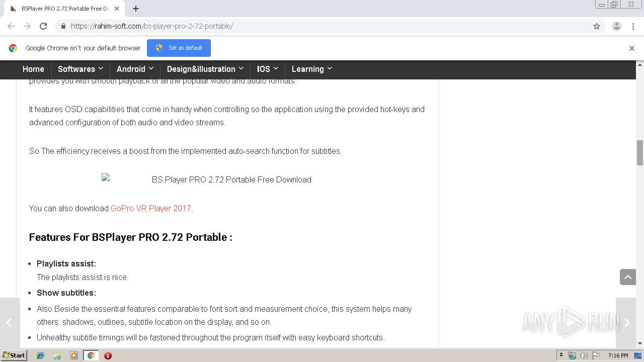
Task: Open the Chrome profile avatar icon
Action: coord(617,26)
